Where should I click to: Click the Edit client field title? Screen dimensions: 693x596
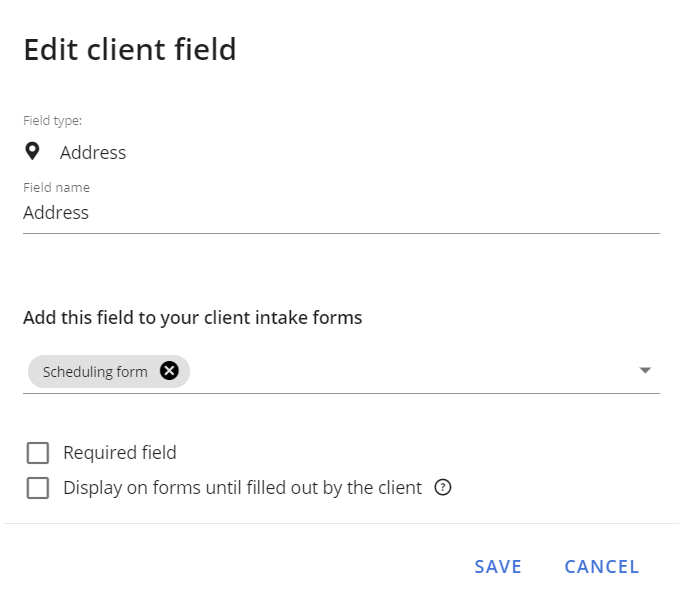coord(130,49)
